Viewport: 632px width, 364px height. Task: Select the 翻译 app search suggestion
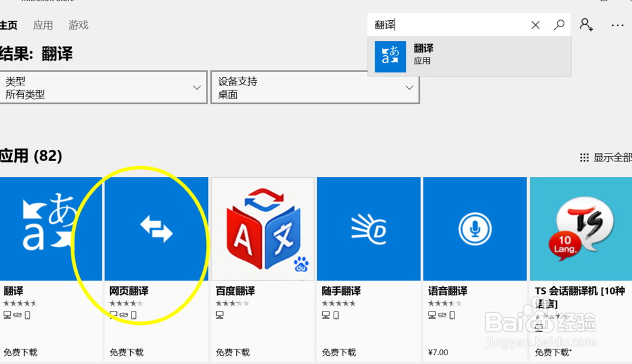470,56
